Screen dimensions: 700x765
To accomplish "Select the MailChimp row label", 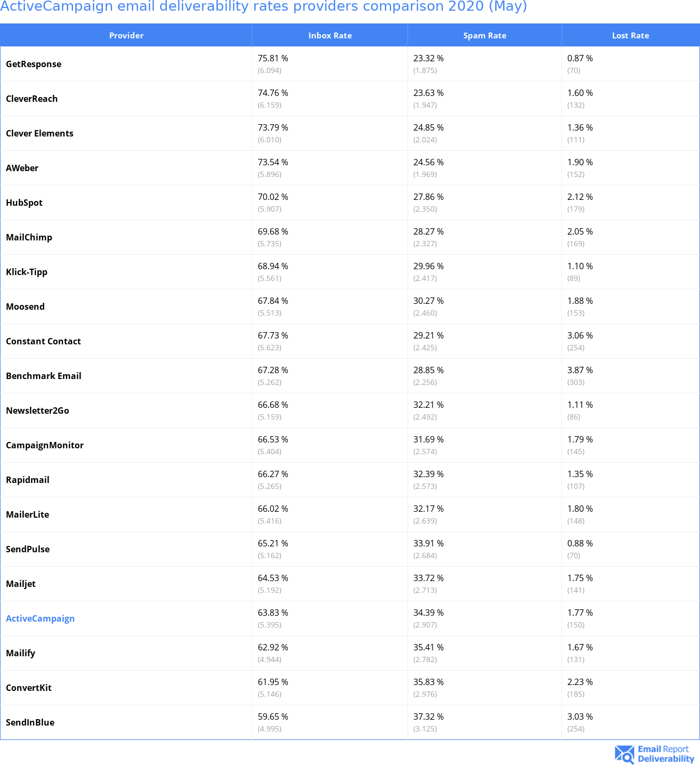I will [29, 237].
